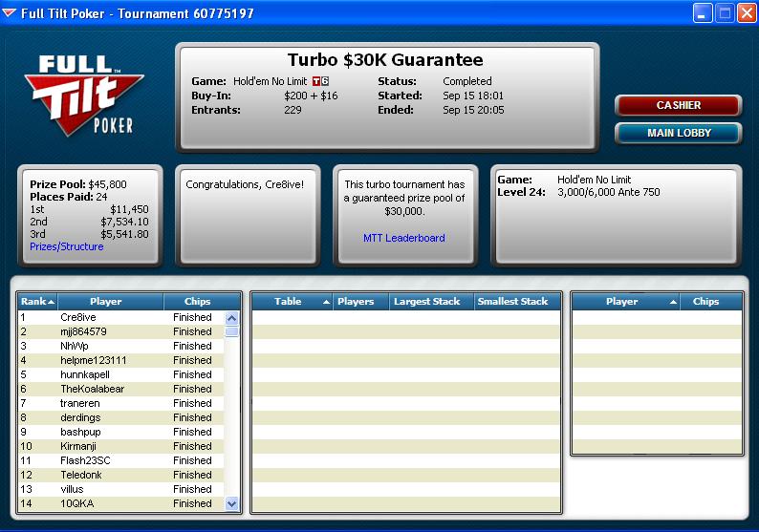Open the MTT Leaderboard link

pos(404,238)
